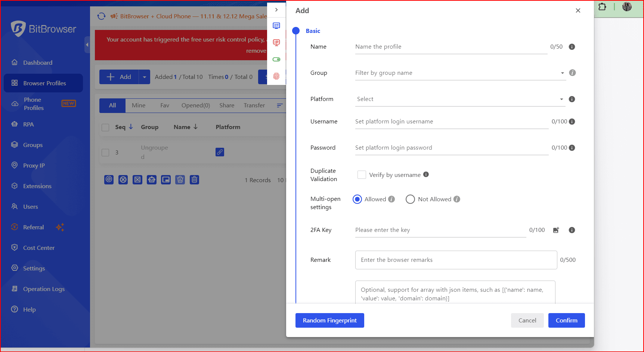Click the fingerprint icon in side strip
644x352 pixels.
(276, 76)
